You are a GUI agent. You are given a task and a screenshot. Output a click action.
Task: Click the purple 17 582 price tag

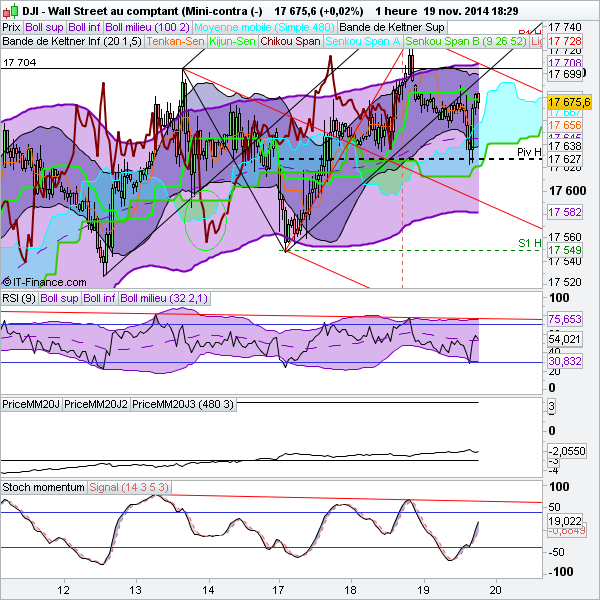tap(564, 212)
